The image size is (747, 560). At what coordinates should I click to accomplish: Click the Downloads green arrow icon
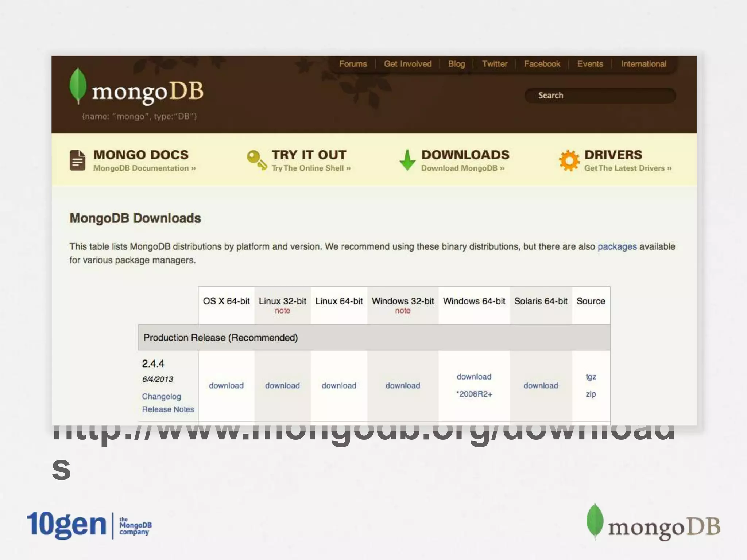(407, 160)
